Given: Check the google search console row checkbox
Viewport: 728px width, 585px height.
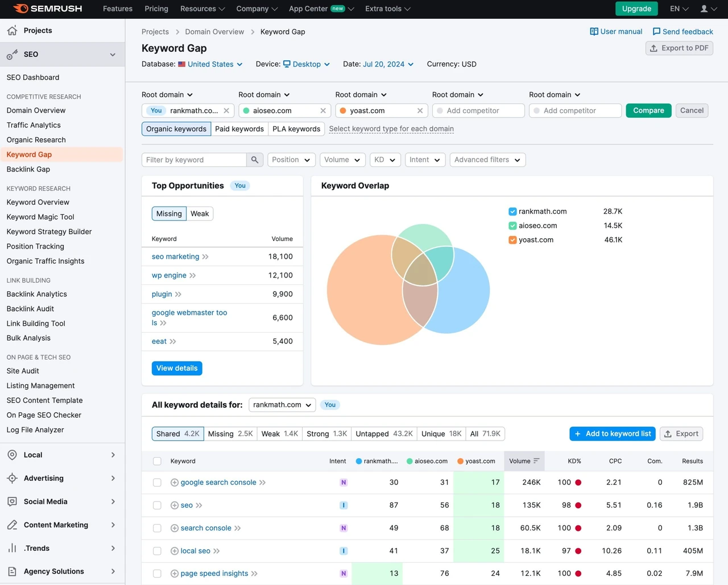Looking at the screenshot, I should click(x=157, y=483).
